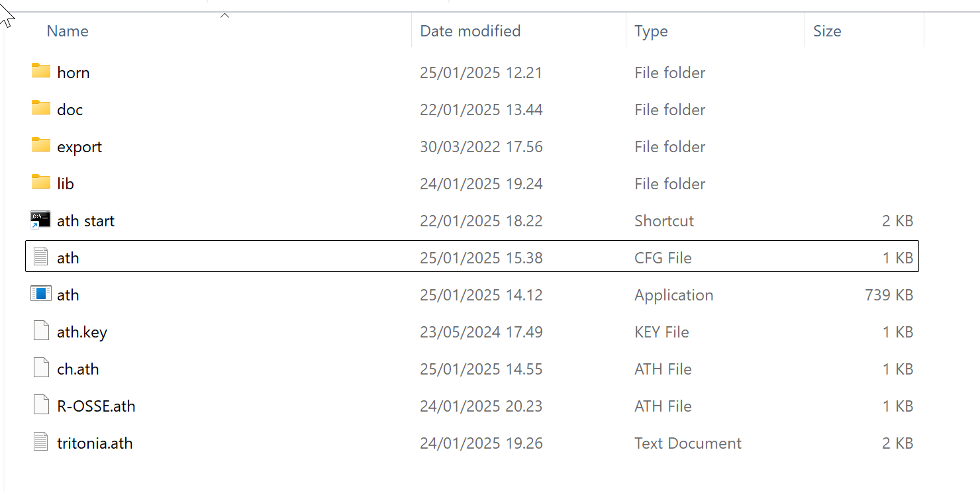Image resolution: width=980 pixels, height=491 pixels.
Task: Click the sort arrow above Name column
Action: point(224,15)
